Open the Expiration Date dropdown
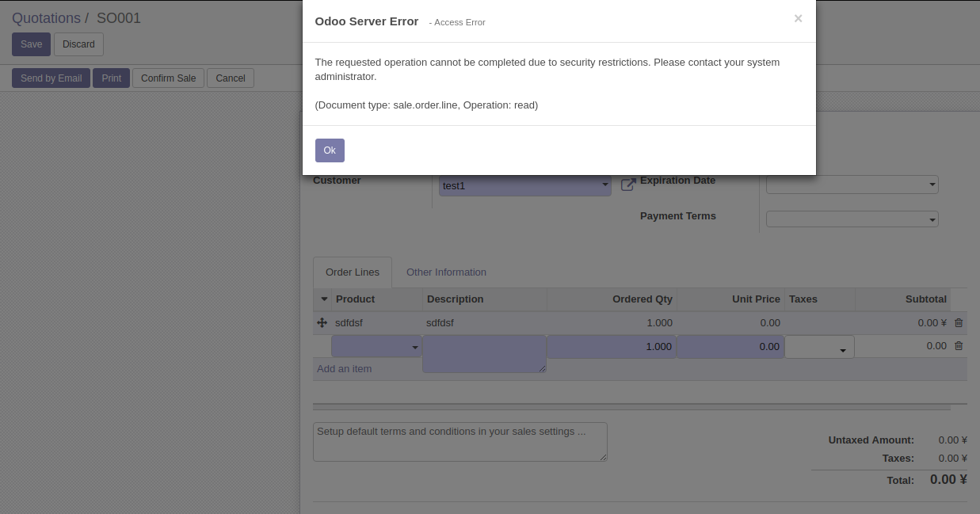 pyautogui.click(x=852, y=185)
